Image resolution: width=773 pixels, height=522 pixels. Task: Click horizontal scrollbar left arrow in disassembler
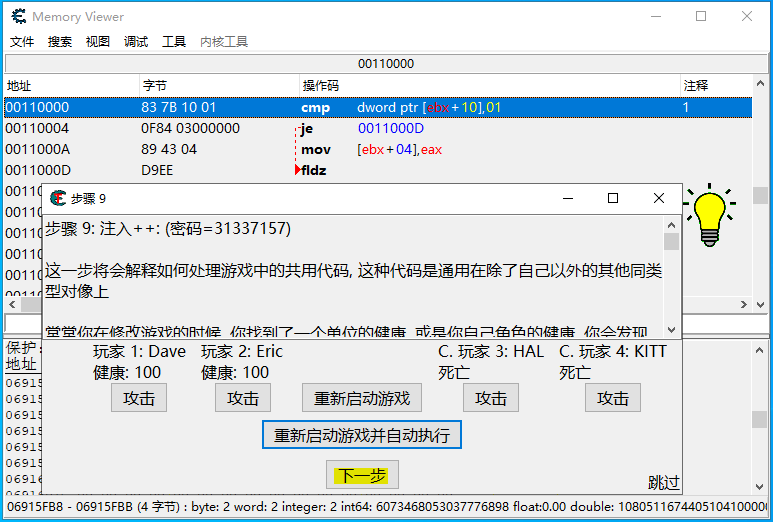pos(12,305)
